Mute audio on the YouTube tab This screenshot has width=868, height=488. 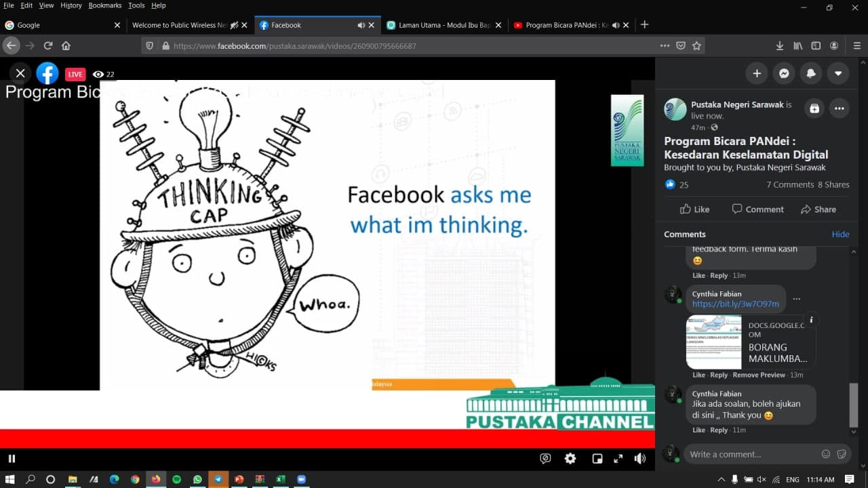click(x=616, y=25)
